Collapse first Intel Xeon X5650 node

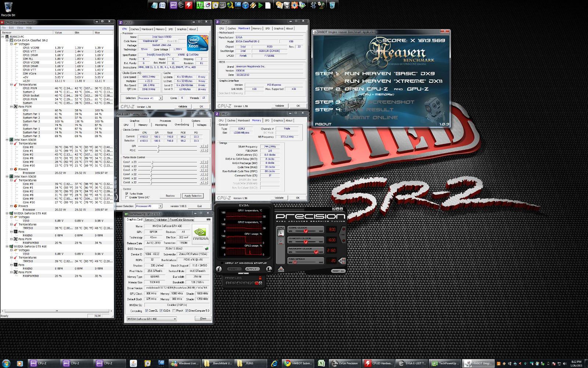[x=7, y=140]
